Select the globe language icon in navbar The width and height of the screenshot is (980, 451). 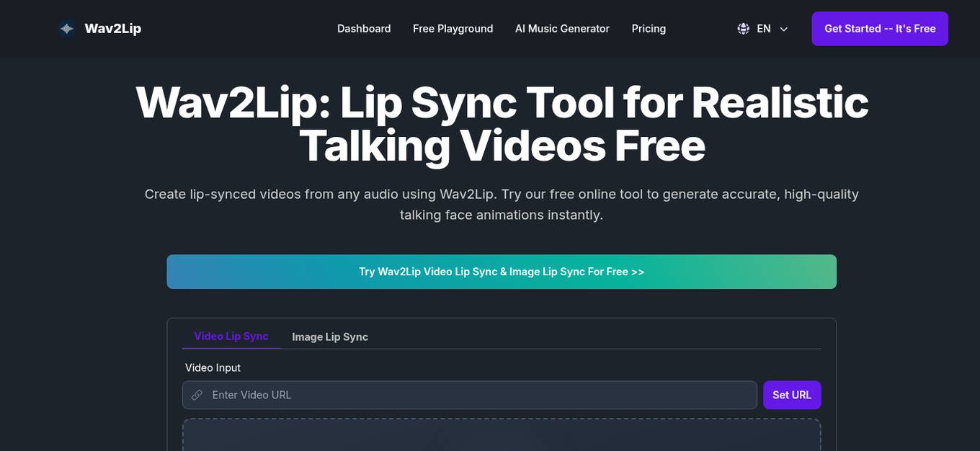click(x=743, y=28)
